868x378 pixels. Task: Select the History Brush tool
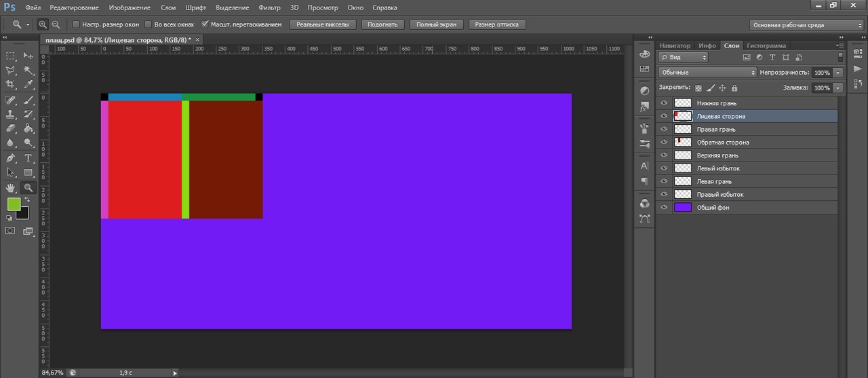point(28,114)
